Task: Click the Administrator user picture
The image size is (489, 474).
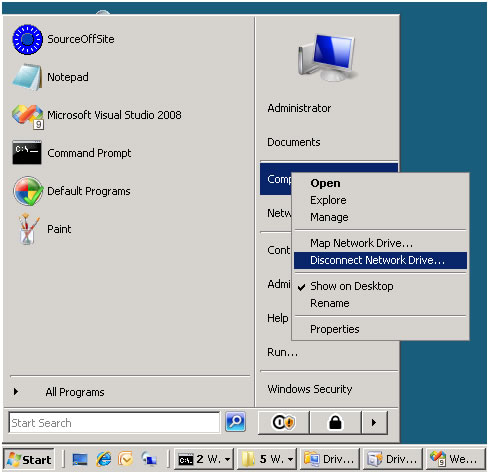Action: 328,57
